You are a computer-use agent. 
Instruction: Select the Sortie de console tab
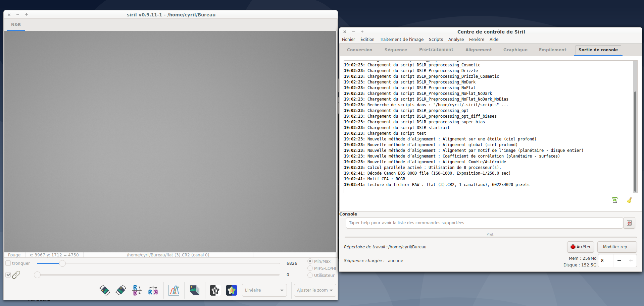(x=598, y=50)
